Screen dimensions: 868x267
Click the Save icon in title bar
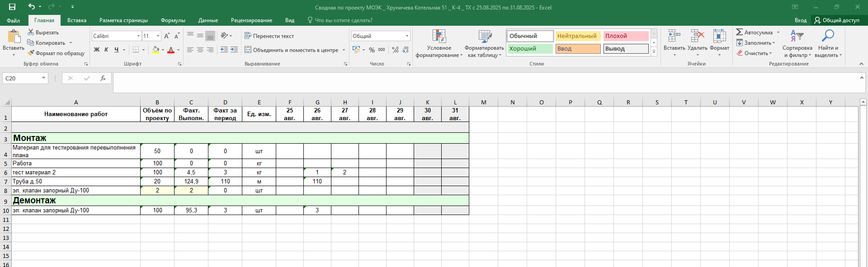[x=12, y=7]
